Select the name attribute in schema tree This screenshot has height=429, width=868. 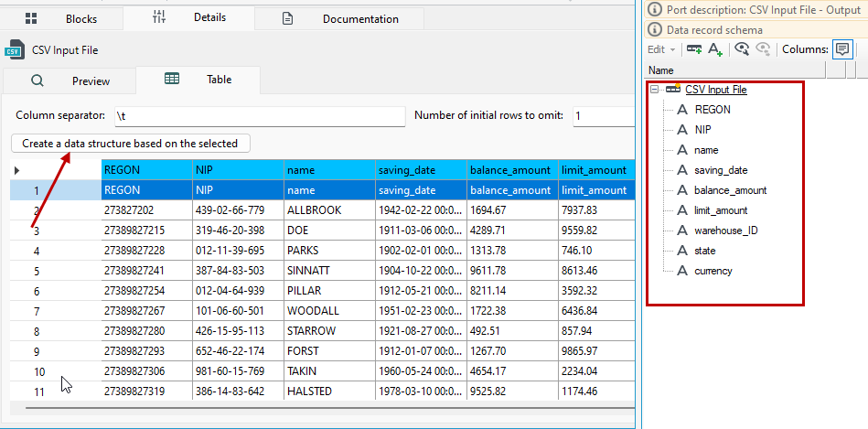[706, 150]
